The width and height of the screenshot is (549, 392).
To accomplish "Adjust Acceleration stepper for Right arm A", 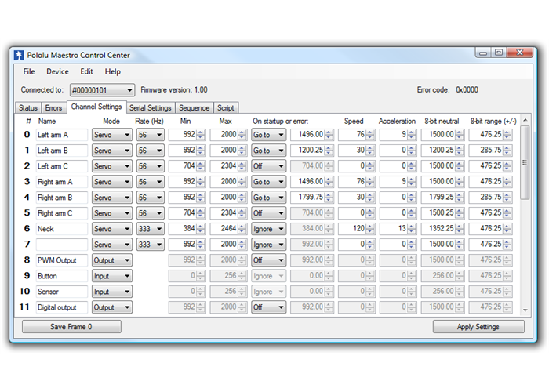I will [413, 182].
